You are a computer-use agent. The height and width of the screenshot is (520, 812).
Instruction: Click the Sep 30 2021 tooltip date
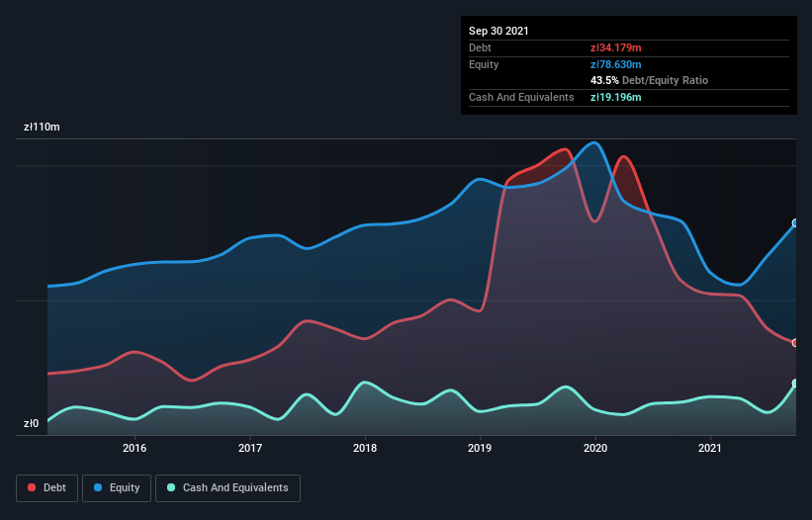[x=498, y=31]
